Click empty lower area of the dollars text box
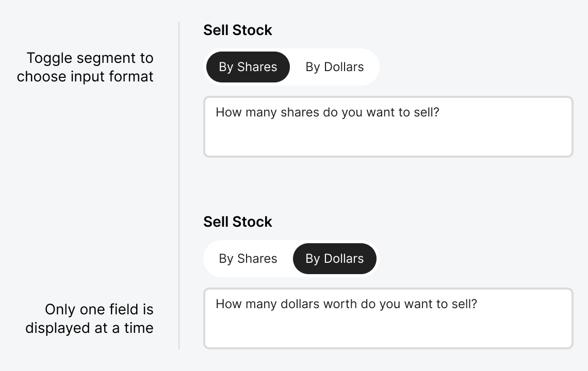This screenshot has width=588, height=371. 388,332
